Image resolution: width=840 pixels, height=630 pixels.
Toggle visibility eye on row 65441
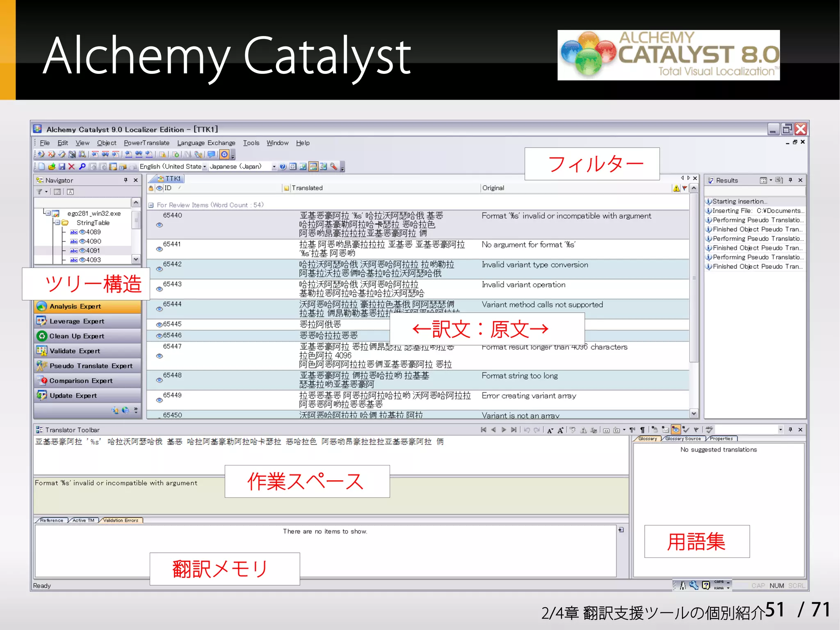click(x=159, y=249)
